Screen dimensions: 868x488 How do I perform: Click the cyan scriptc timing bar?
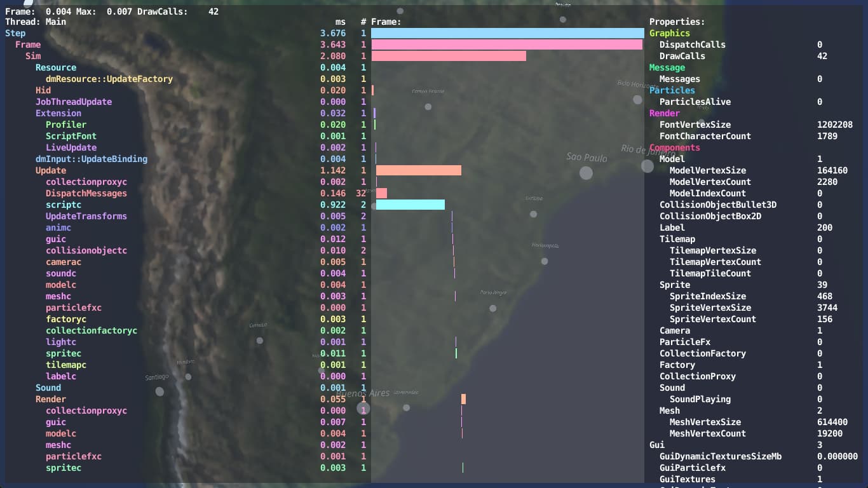click(x=410, y=205)
